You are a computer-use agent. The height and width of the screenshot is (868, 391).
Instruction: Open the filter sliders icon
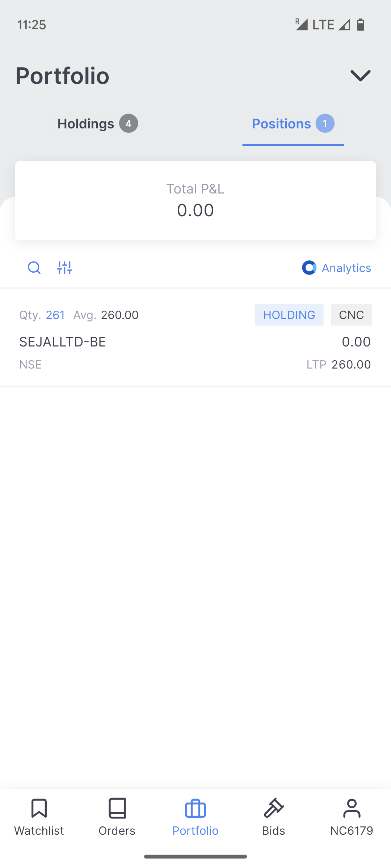coord(65,268)
